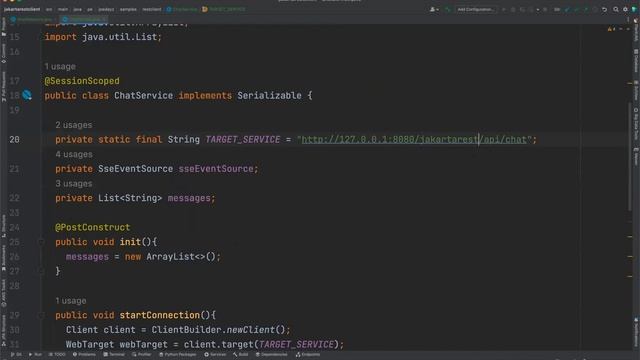Click the http://127.0.0.1:8080 URL string

[414, 140]
